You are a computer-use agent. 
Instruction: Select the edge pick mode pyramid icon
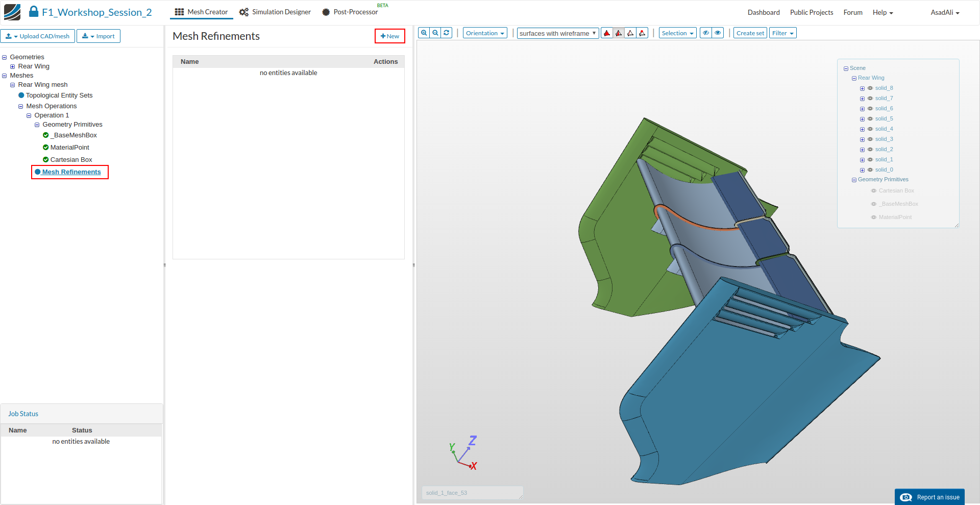point(630,33)
